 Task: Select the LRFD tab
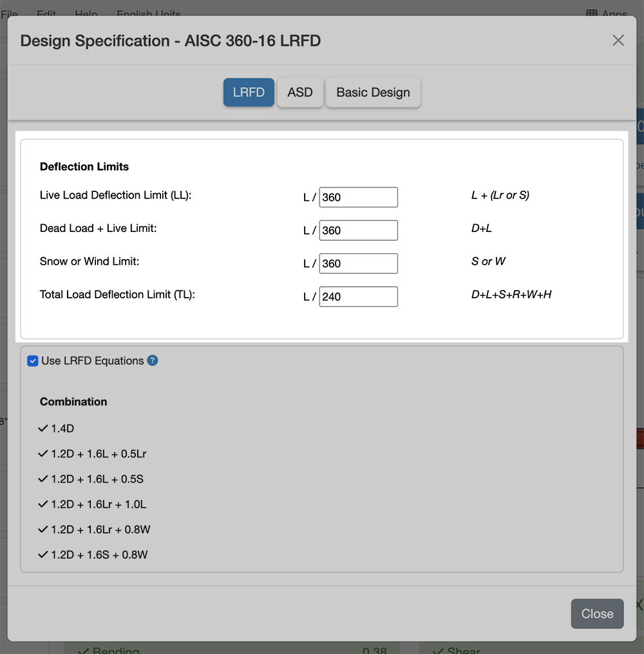[249, 92]
